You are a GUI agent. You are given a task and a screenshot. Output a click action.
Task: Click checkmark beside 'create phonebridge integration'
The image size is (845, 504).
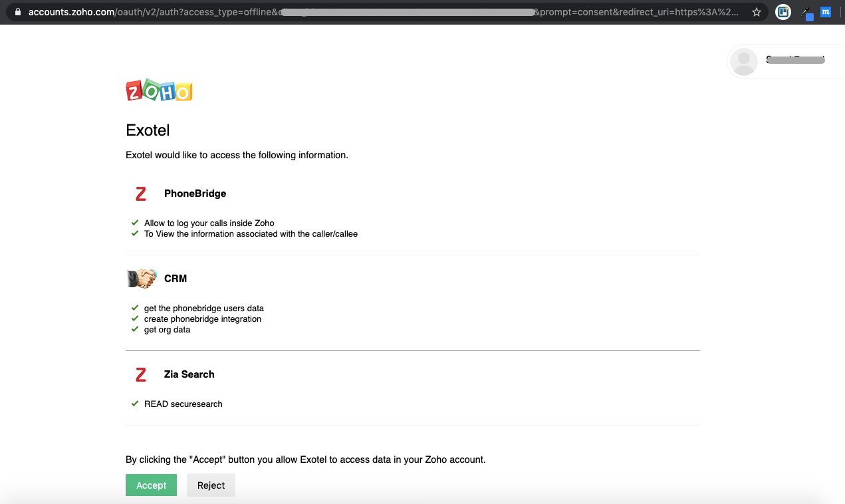pyautogui.click(x=135, y=318)
